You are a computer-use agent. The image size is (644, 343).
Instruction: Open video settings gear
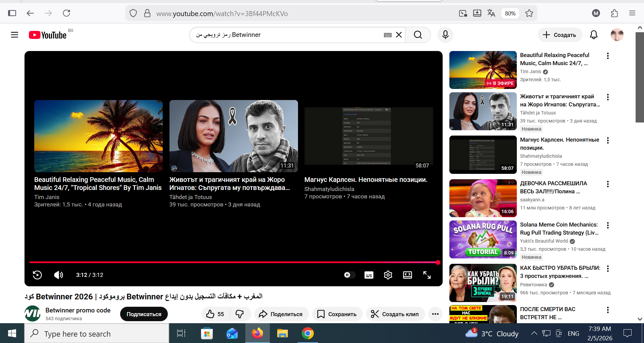click(388, 275)
